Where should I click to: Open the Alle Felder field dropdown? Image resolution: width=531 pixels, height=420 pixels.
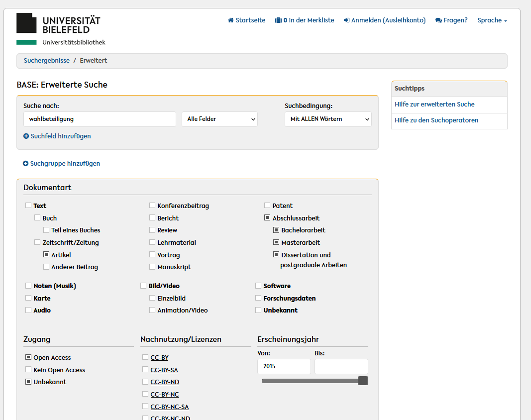click(220, 119)
